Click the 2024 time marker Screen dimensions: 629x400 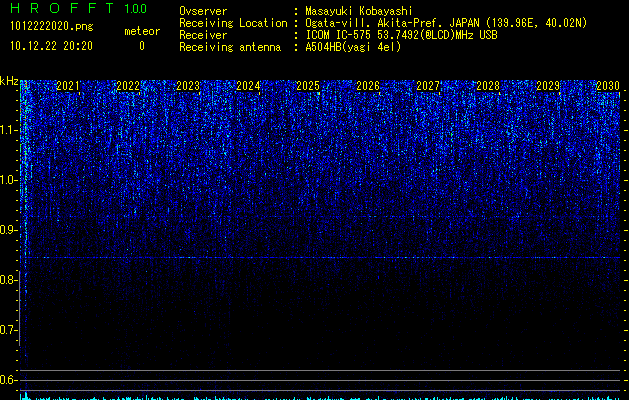[248, 86]
